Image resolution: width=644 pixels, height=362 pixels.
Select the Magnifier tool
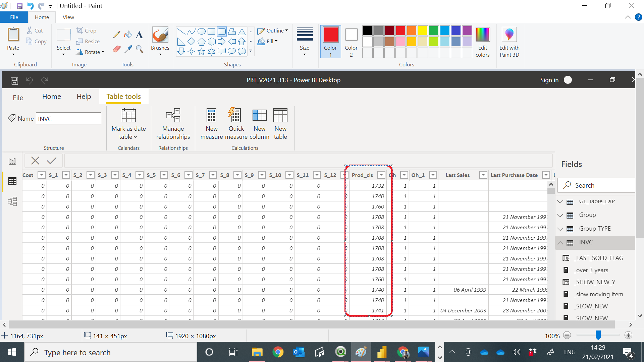[140, 49]
